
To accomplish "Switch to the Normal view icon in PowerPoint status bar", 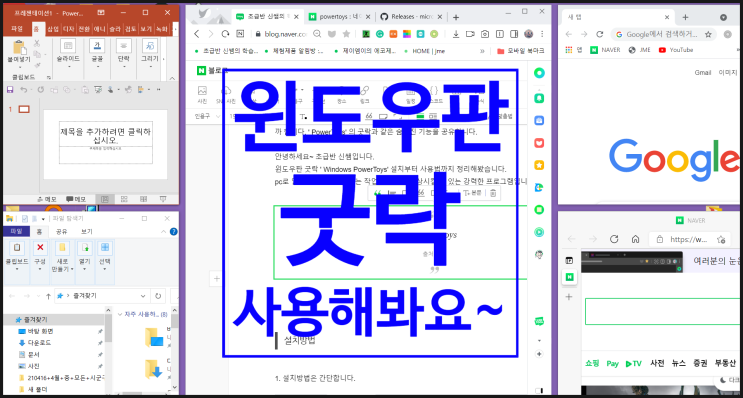I will click(105, 199).
